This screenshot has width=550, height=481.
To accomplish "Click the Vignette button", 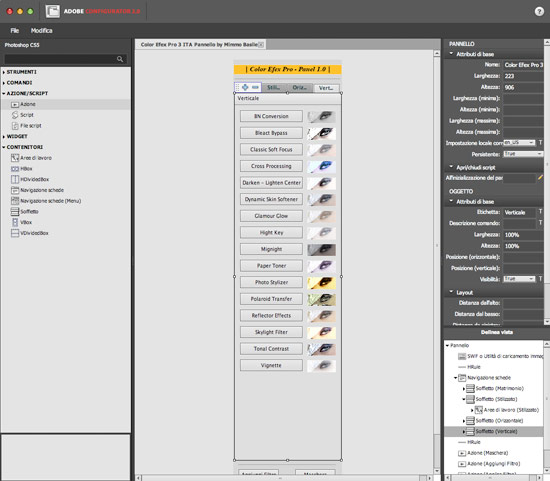I will click(271, 365).
